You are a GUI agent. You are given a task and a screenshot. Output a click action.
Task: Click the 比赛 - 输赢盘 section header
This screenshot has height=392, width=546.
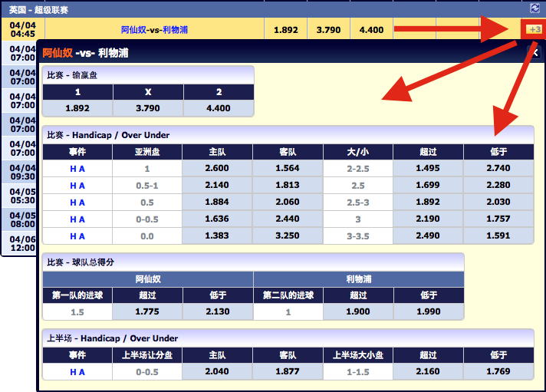(x=148, y=75)
